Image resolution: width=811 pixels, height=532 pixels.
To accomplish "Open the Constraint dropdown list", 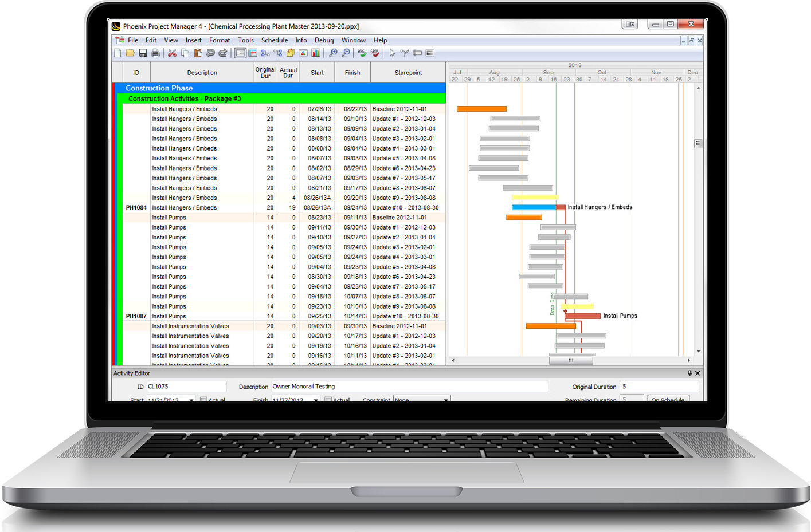I will point(446,400).
